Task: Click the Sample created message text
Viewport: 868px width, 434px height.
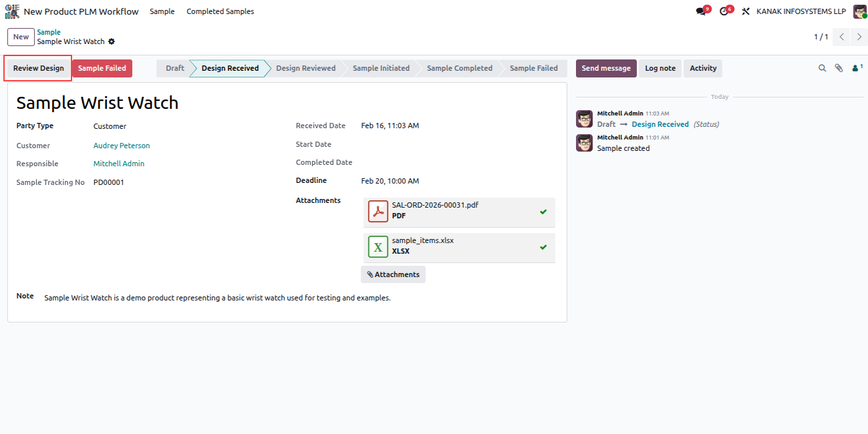Action: pyautogui.click(x=623, y=148)
